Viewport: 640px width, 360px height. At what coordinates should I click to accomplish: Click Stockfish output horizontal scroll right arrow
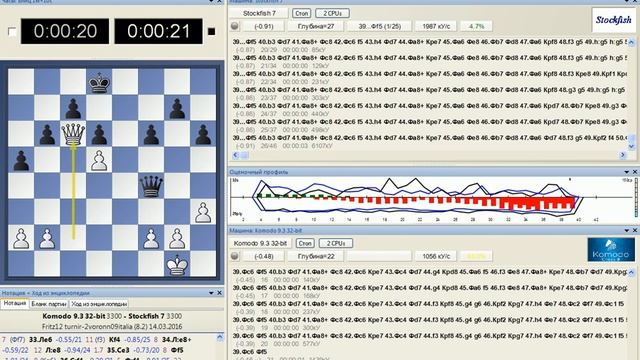[x=623, y=155]
